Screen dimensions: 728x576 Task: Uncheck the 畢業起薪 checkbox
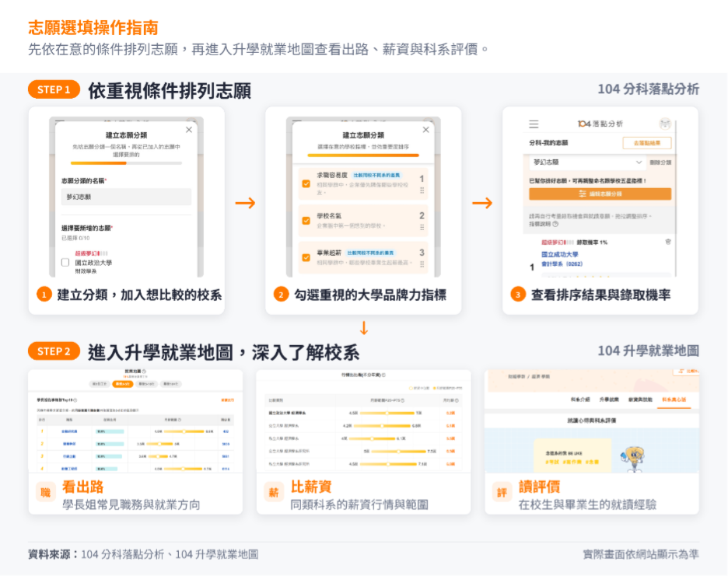(306, 257)
